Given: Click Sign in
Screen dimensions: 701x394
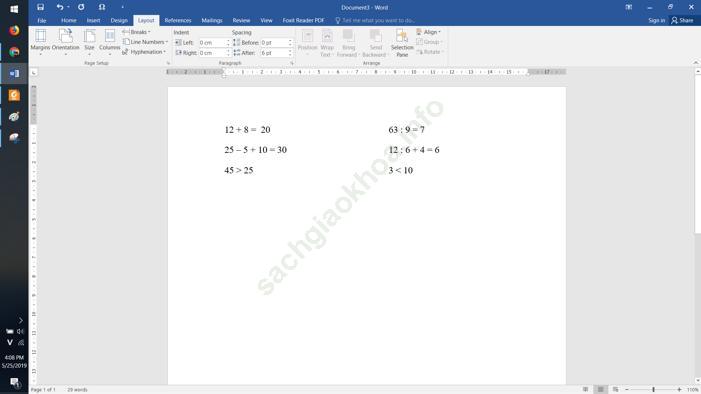Looking at the screenshot, I should [x=657, y=21].
